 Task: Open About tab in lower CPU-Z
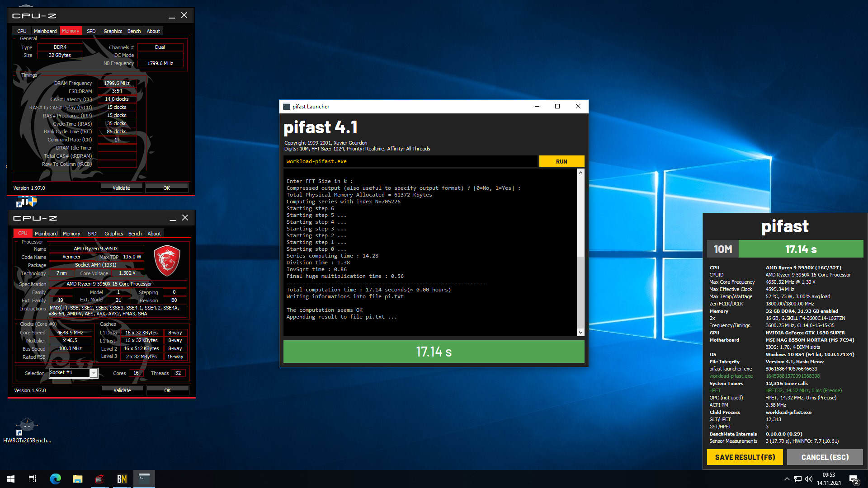coord(154,234)
